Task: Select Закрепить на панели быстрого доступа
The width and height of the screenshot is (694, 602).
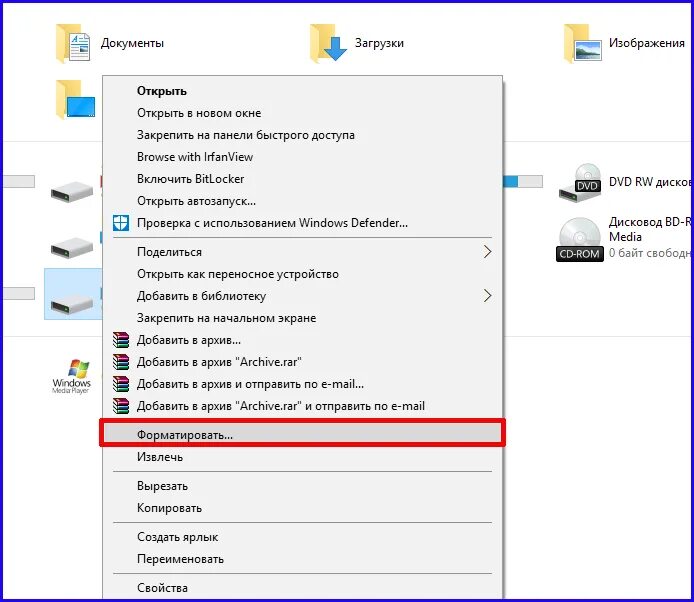Action: pos(303,135)
